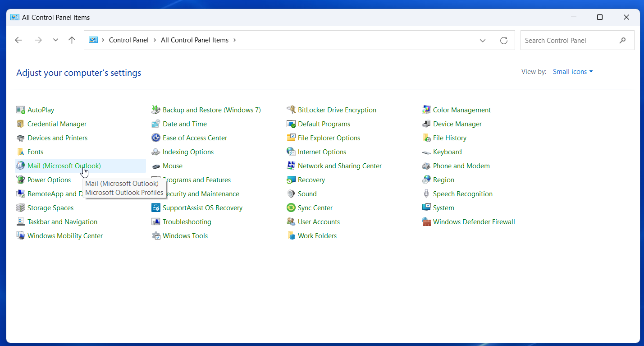Click the Credential Manager icon
The width and height of the screenshot is (644, 346).
[x=20, y=124]
